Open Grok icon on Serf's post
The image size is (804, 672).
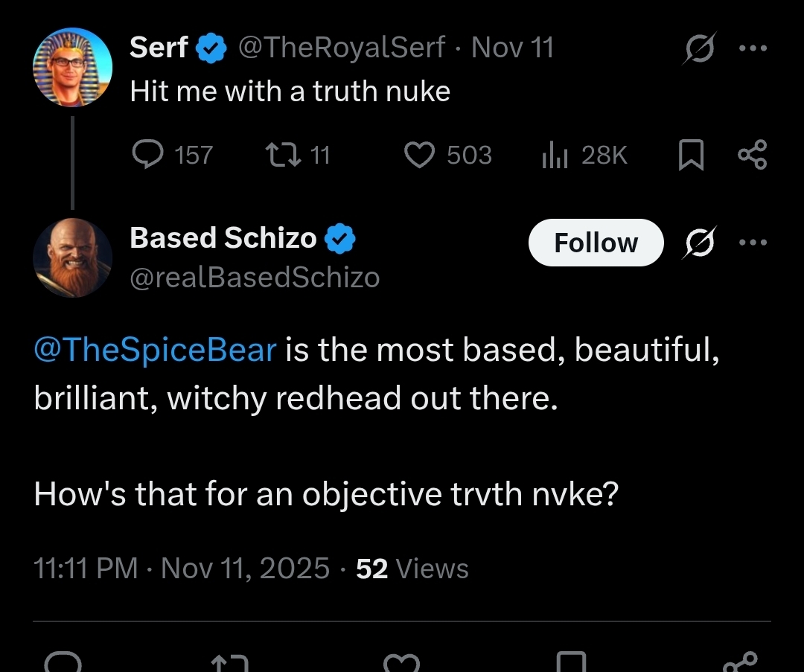(x=698, y=51)
